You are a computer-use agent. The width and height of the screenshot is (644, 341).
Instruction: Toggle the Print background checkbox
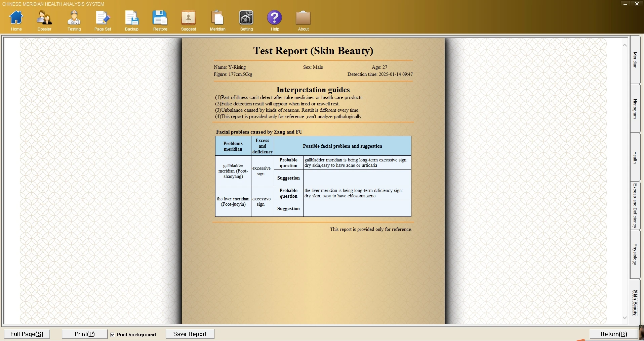tap(113, 335)
